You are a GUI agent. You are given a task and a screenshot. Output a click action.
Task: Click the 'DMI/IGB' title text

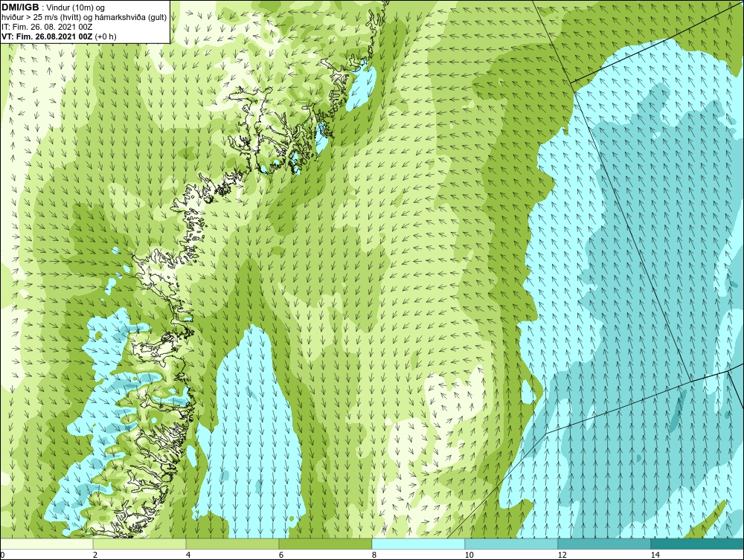[x=20, y=7]
